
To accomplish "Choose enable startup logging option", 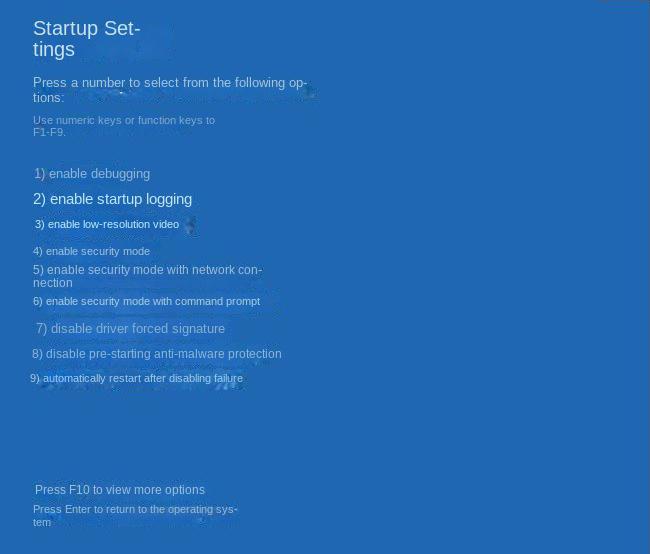I will [x=112, y=199].
